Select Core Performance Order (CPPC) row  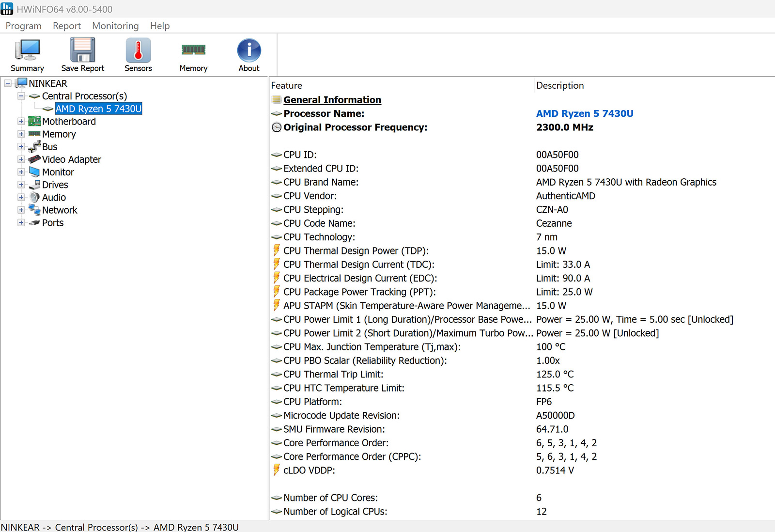click(x=522, y=456)
